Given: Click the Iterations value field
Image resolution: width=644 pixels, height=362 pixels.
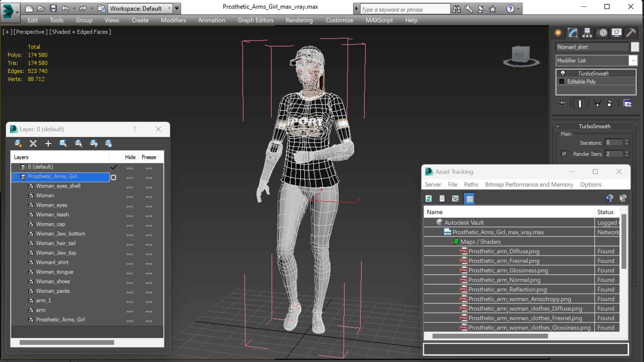Looking at the screenshot, I should 614,143.
